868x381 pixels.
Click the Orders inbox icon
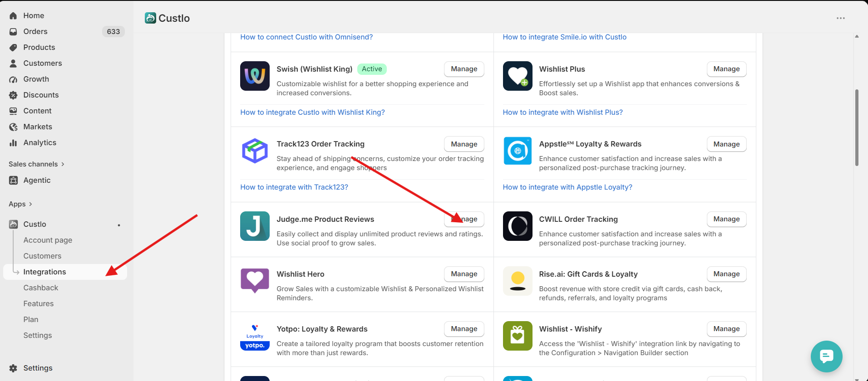pos(13,32)
